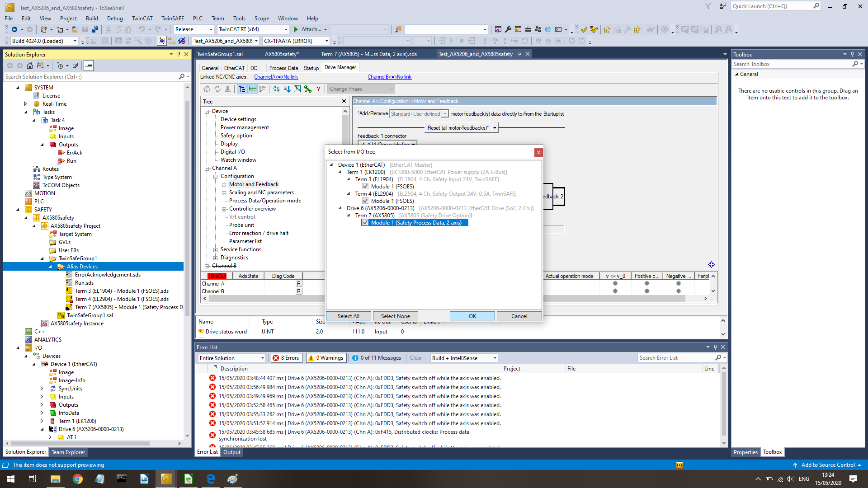Uncheck Module 1 (Safety Process Data, 2 axis)
The height and width of the screenshot is (488, 868).
click(365, 223)
